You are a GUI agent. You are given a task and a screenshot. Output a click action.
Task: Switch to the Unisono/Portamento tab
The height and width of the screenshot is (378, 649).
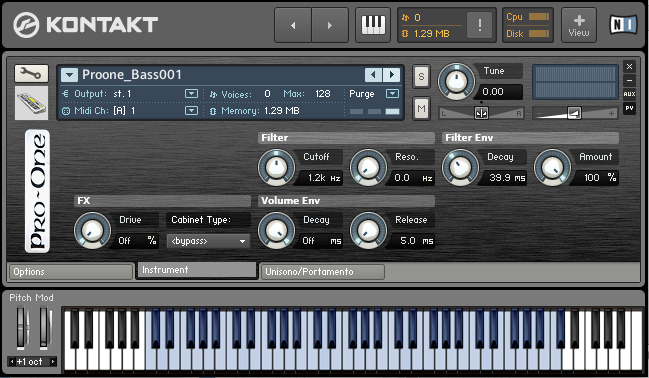322,272
